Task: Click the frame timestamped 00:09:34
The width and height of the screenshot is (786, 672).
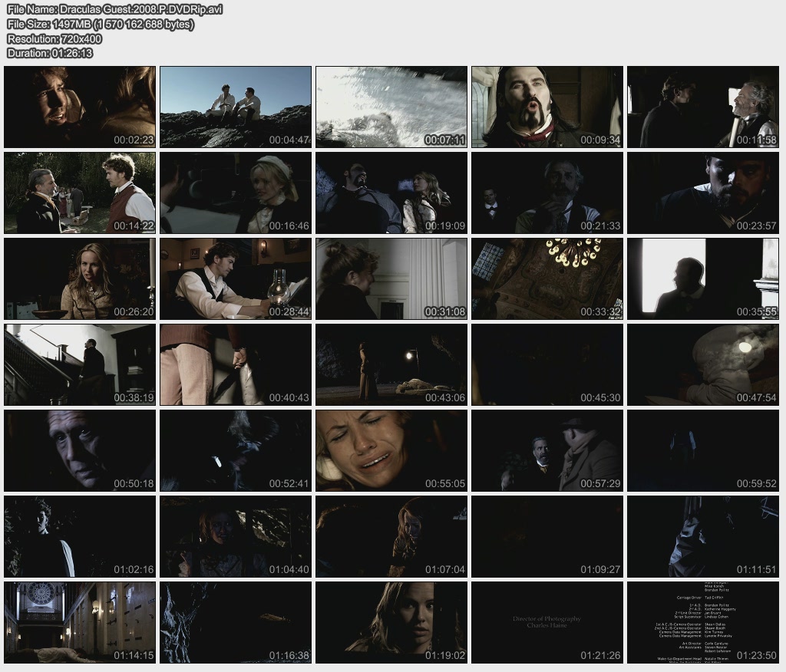Action: pos(547,107)
